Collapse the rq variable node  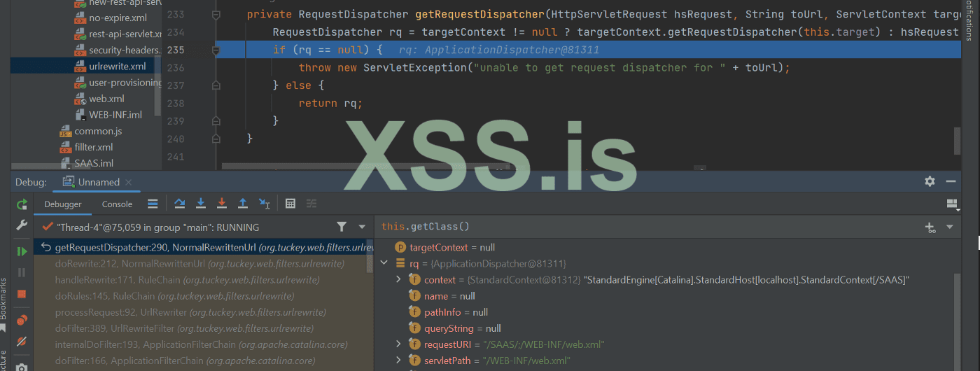pyautogui.click(x=383, y=263)
